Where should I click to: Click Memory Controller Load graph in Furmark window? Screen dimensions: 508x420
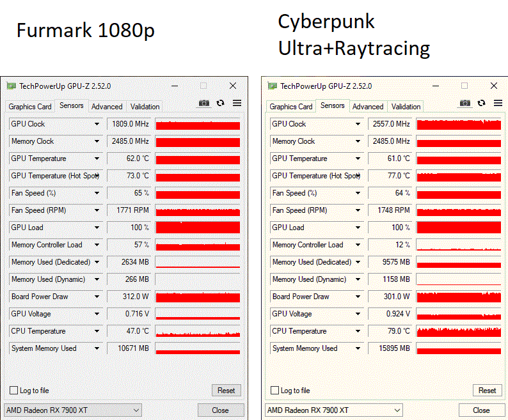click(x=198, y=245)
